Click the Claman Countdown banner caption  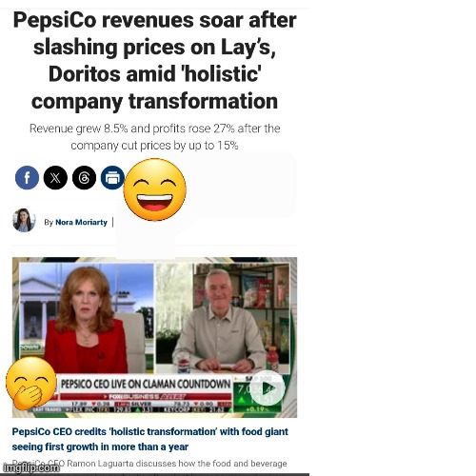(x=146, y=384)
